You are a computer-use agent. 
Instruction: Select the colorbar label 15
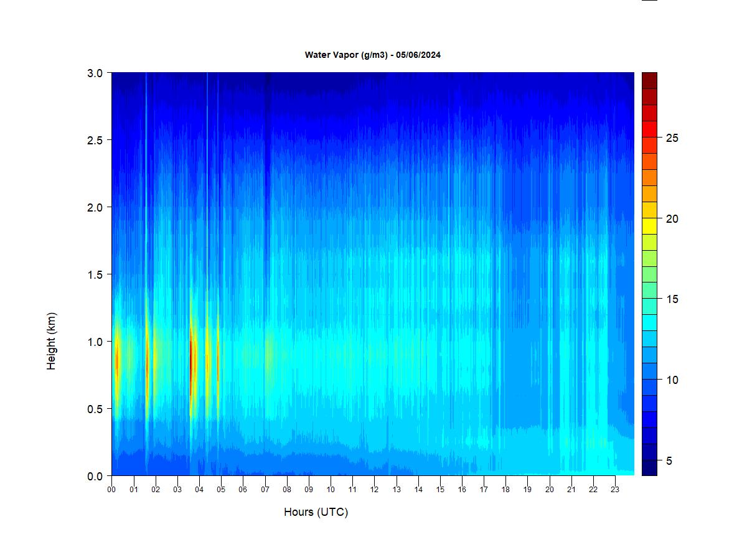[x=672, y=299]
